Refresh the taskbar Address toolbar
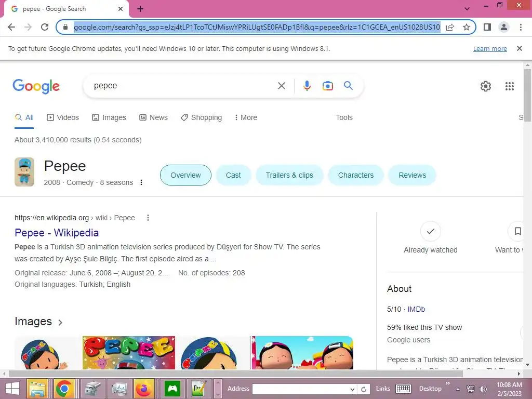532x399 pixels. [x=363, y=389]
